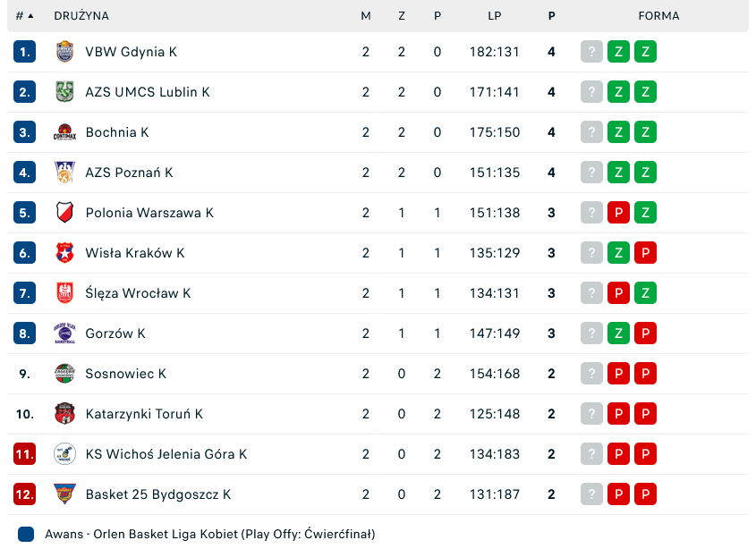Click the Bochnia K team logo
The image size is (756, 557).
(64, 132)
